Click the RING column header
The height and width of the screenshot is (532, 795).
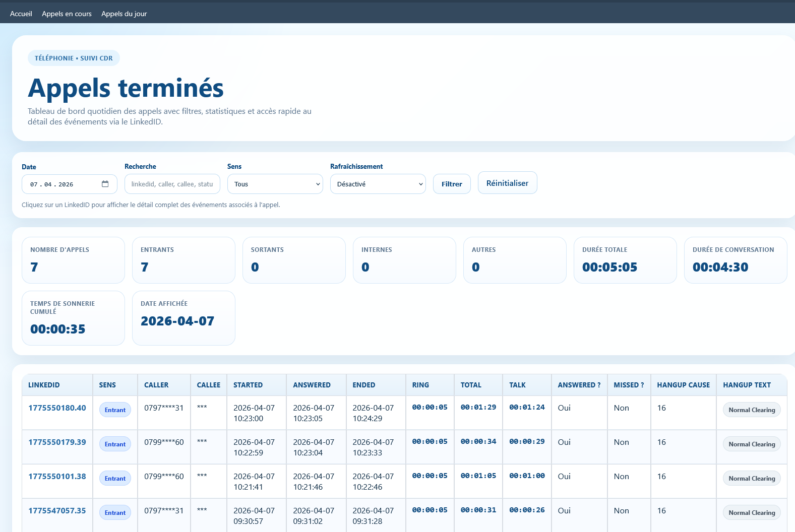point(430,385)
